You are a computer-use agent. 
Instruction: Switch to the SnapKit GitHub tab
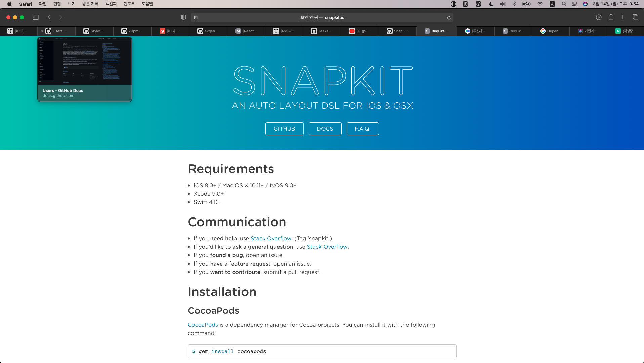point(398,31)
